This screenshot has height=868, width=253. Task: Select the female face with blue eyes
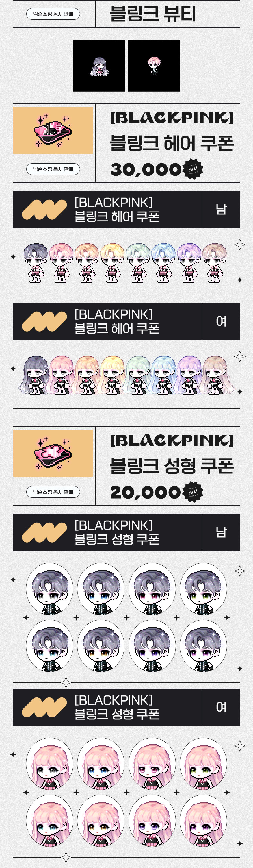101,764
